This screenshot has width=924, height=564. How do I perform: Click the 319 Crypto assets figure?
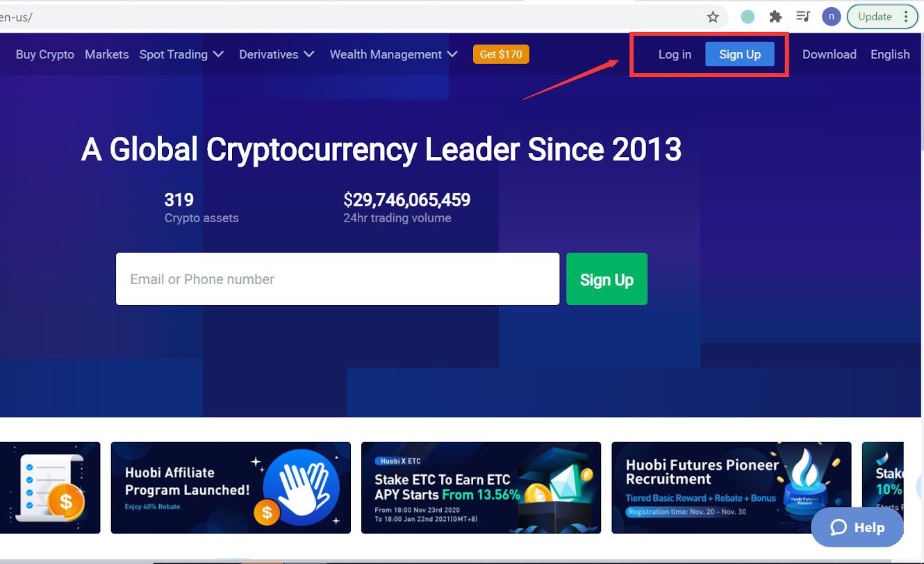(x=179, y=200)
